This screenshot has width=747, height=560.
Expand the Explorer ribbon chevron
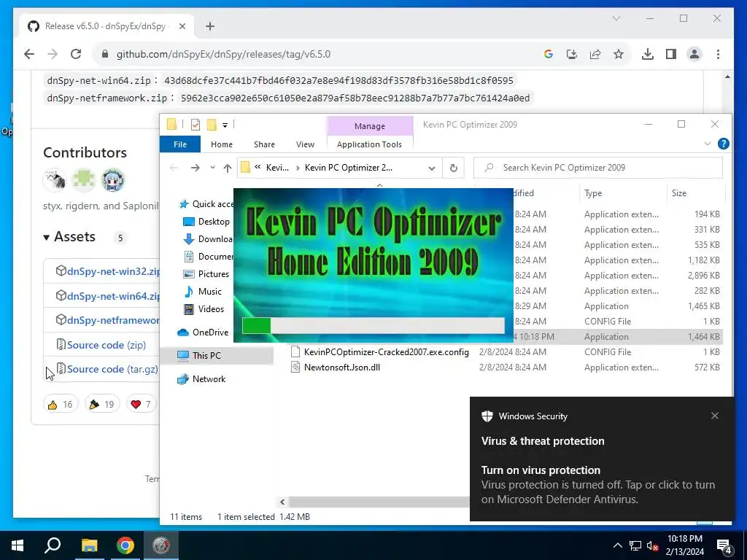pos(708,144)
